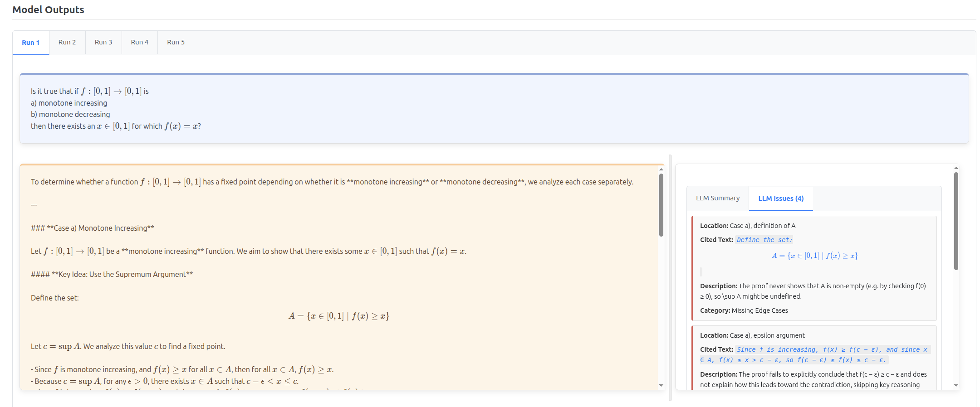Click question option 'a) monotone increasing'
This screenshot has height=407, width=980.
point(69,103)
